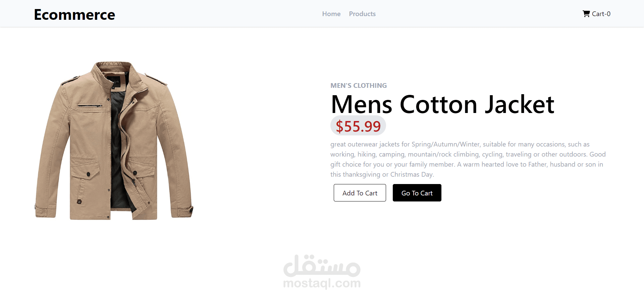Click the MEN'S CLOTHING category label
The width and height of the screenshot is (644, 296).
coord(358,85)
